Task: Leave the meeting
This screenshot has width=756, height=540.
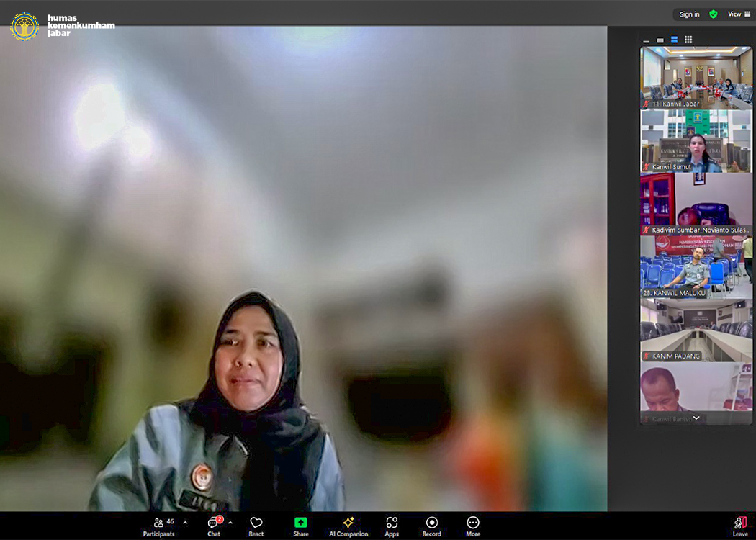Action: 740,526
